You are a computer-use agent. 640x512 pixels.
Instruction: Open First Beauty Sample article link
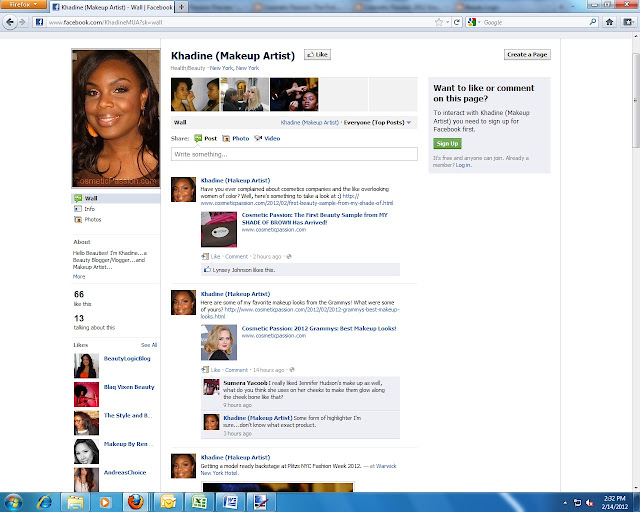[314, 218]
